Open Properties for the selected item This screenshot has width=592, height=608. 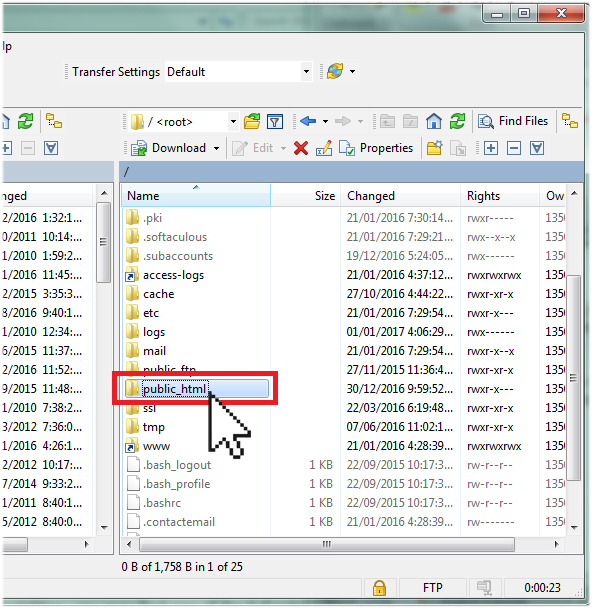376,148
